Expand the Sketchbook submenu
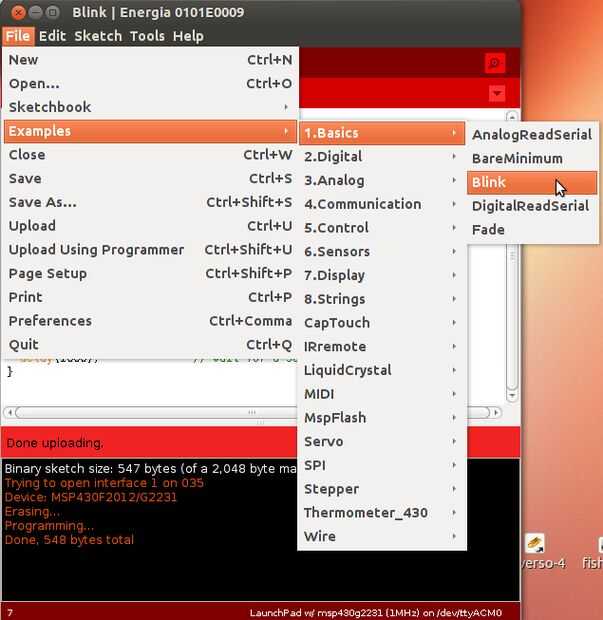The width and height of the screenshot is (603, 620). (x=150, y=107)
